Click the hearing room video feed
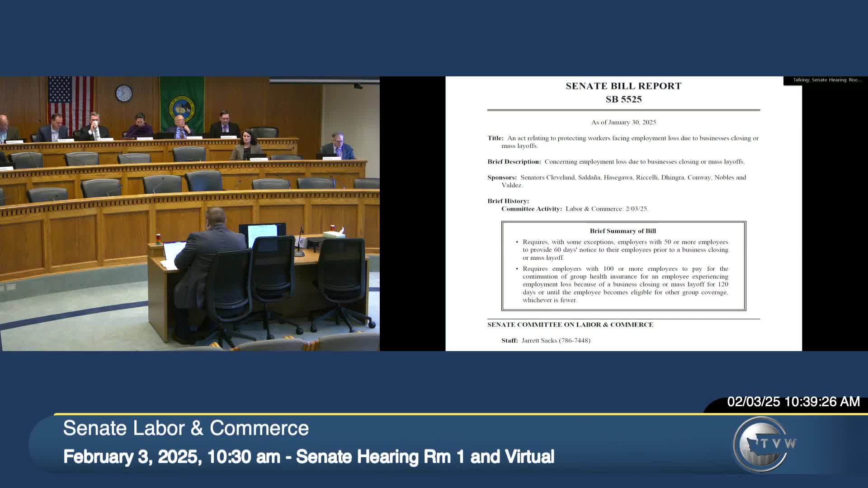The width and height of the screenshot is (868, 488). click(x=190, y=213)
